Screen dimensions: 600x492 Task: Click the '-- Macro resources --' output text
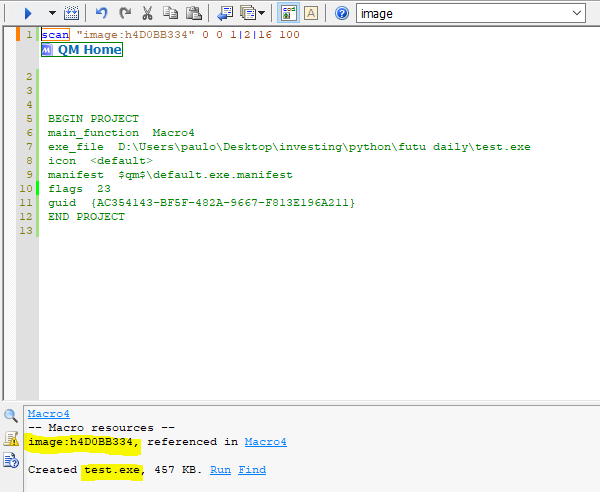pyautogui.click(x=101, y=428)
